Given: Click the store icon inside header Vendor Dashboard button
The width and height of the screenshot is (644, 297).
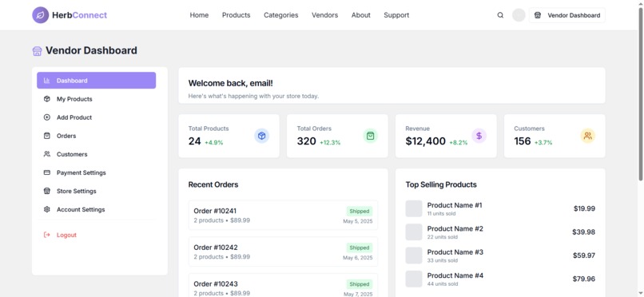Looking at the screenshot, I should point(538,15).
